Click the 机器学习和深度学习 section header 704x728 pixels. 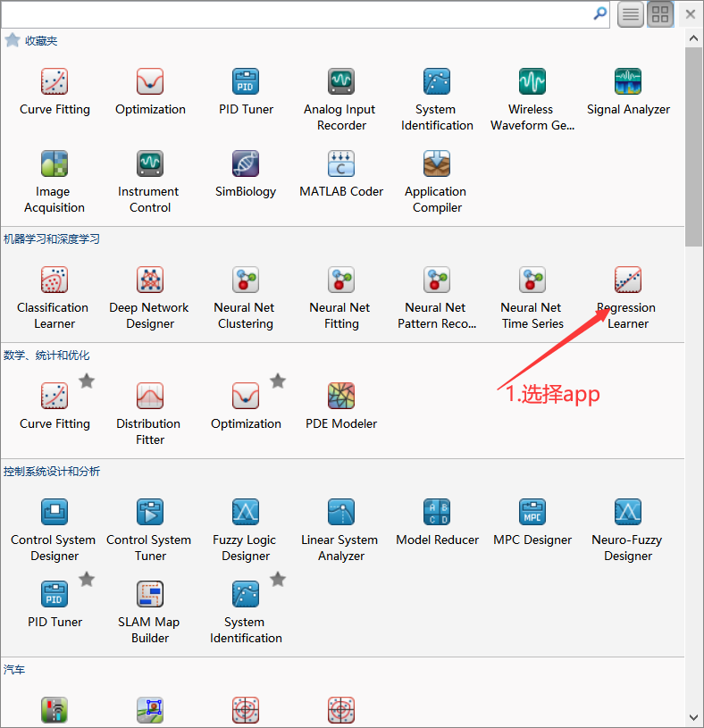[x=52, y=239]
